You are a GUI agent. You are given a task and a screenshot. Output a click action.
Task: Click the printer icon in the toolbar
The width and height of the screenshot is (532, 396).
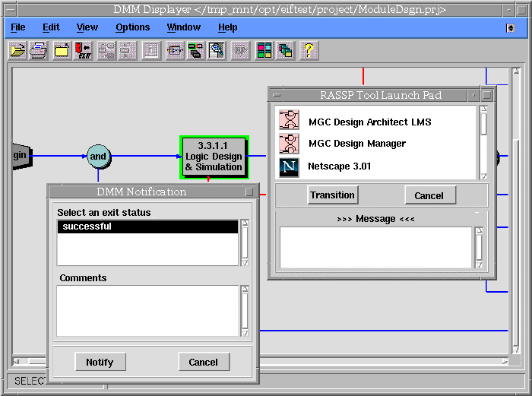pos(39,51)
